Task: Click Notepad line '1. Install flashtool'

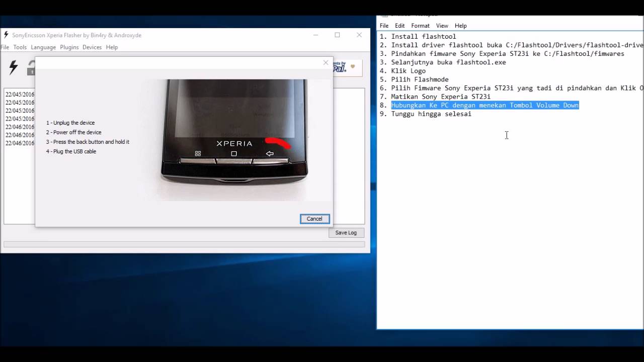Action: pyautogui.click(x=418, y=36)
